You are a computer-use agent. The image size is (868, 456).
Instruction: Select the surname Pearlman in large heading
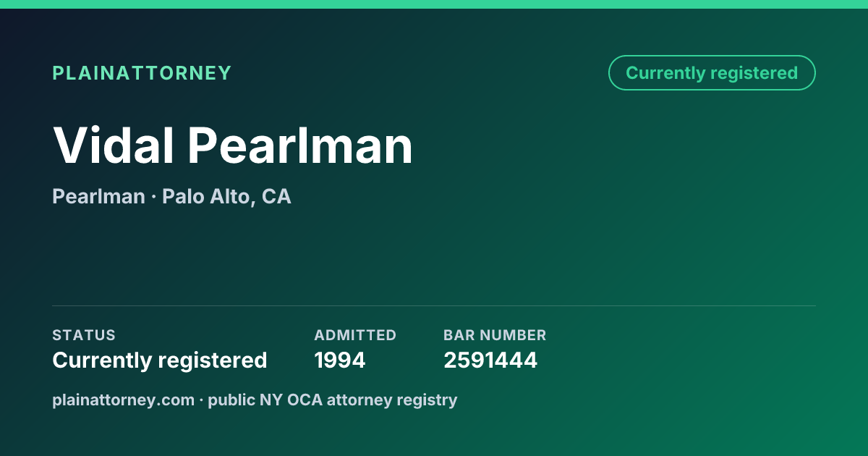point(300,145)
